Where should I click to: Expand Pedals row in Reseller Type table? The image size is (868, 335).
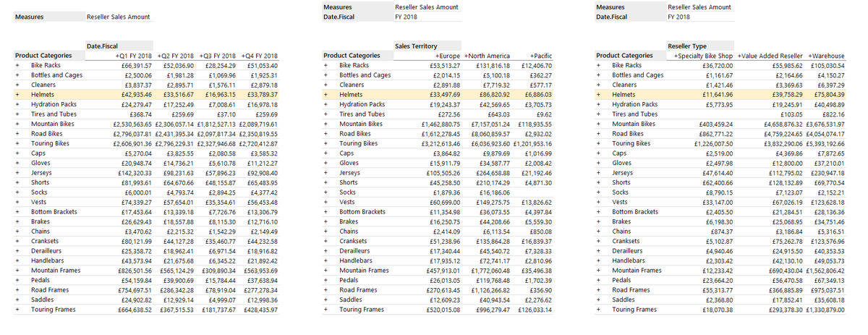[x=598, y=280]
